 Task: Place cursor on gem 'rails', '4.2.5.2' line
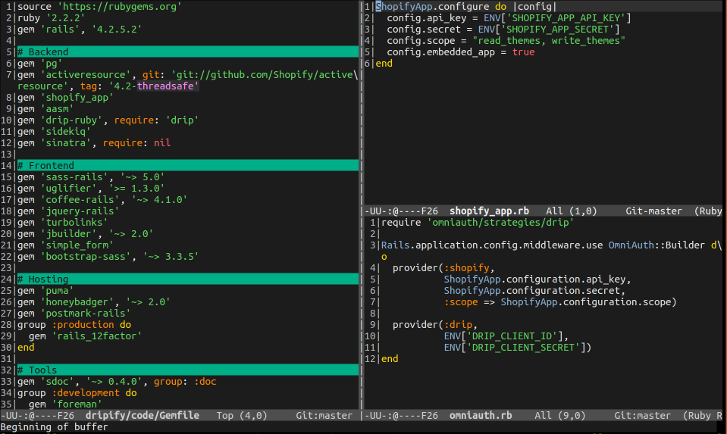click(x=79, y=29)
